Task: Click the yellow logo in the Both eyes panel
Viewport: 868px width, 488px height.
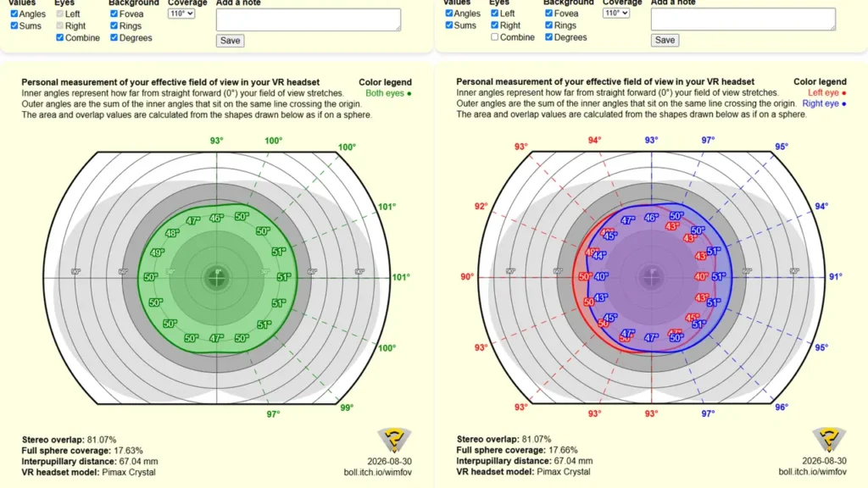Action: (x=394, y=441)
